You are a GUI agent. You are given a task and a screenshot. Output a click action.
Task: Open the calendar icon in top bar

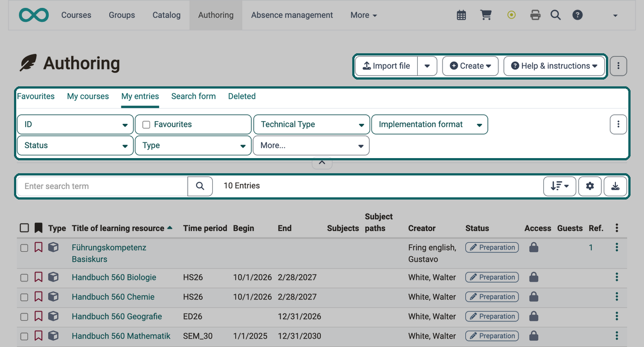(x=461, y=15)
